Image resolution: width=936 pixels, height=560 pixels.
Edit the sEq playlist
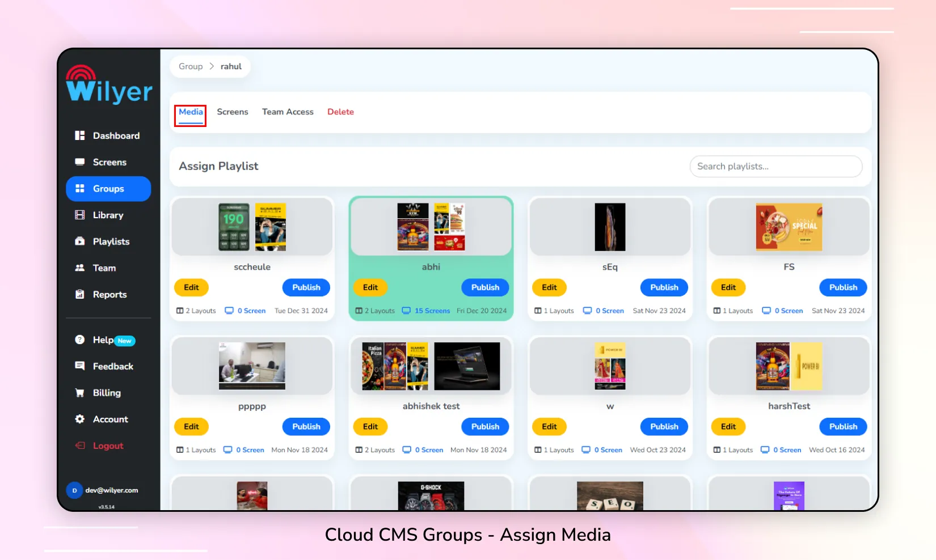(x=549, y=287)
